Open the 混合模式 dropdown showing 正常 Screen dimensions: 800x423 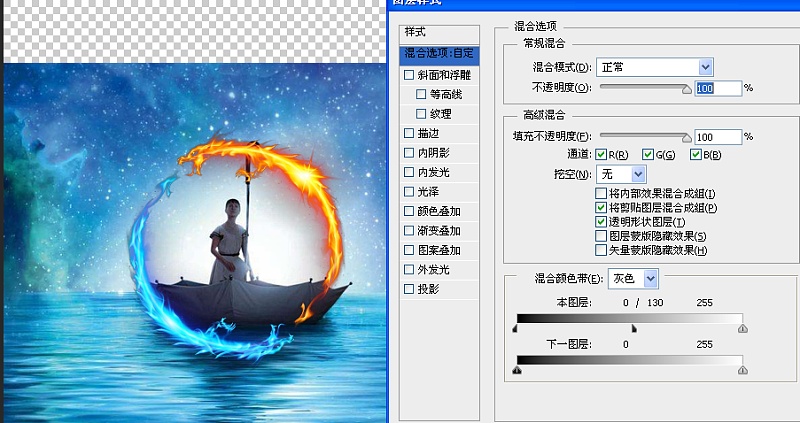pos(655,67)
